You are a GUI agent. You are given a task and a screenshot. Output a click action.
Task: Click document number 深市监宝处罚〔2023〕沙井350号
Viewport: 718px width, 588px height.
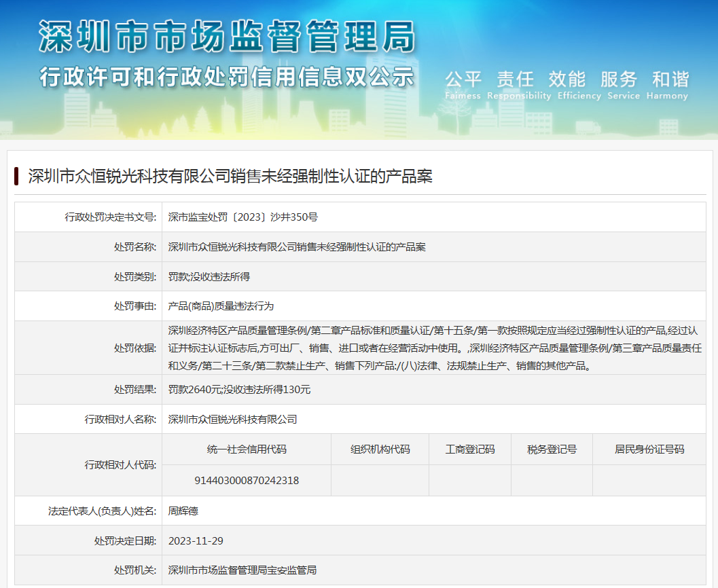coord(243,217)
